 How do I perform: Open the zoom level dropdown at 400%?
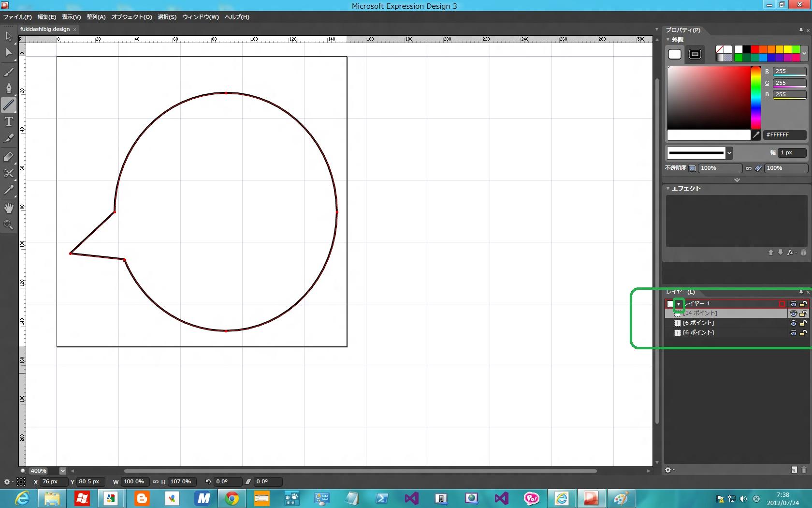62,471
